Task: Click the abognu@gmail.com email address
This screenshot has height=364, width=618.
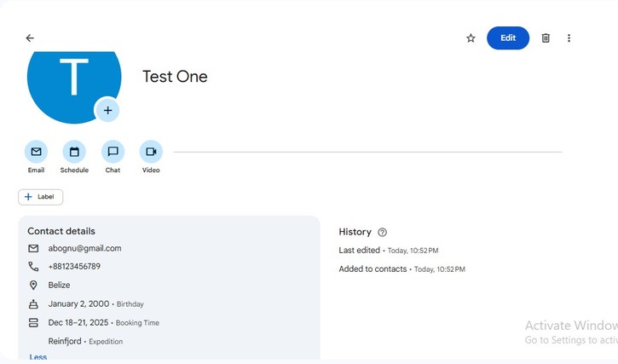Action: tap(84, 249)
